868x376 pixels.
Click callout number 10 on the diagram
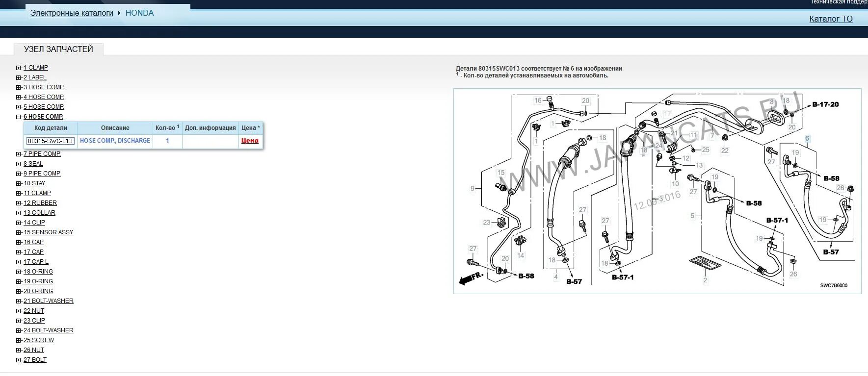point(675,184)
